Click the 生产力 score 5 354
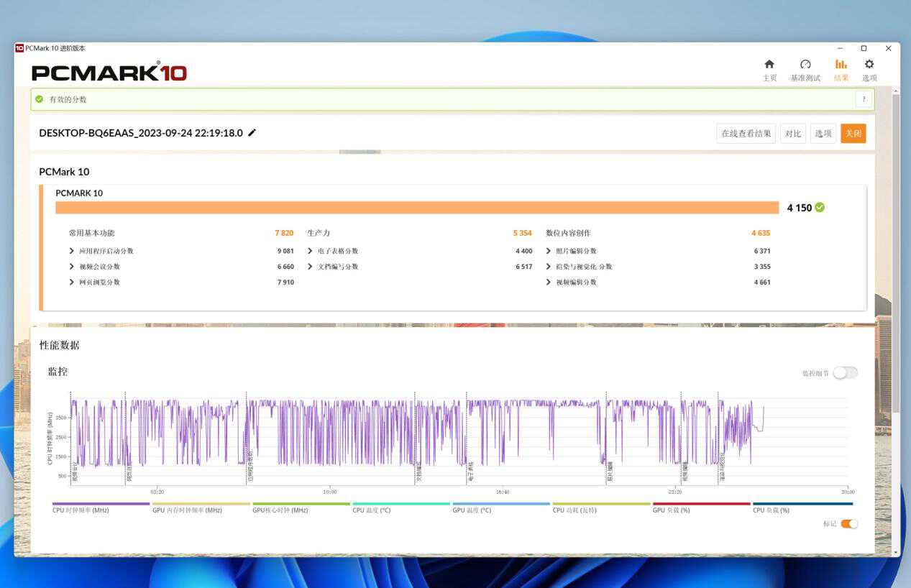The width and height of the screenshot is (911, 588). pos(523,233)
